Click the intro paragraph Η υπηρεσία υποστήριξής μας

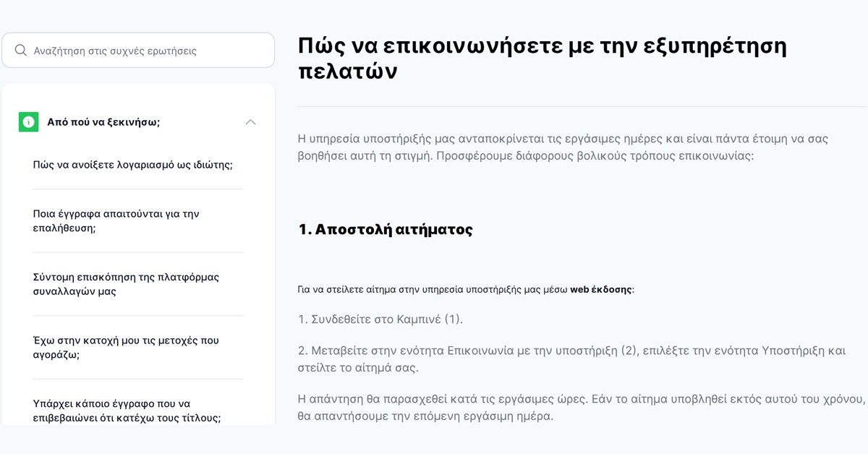coord(563,147)
